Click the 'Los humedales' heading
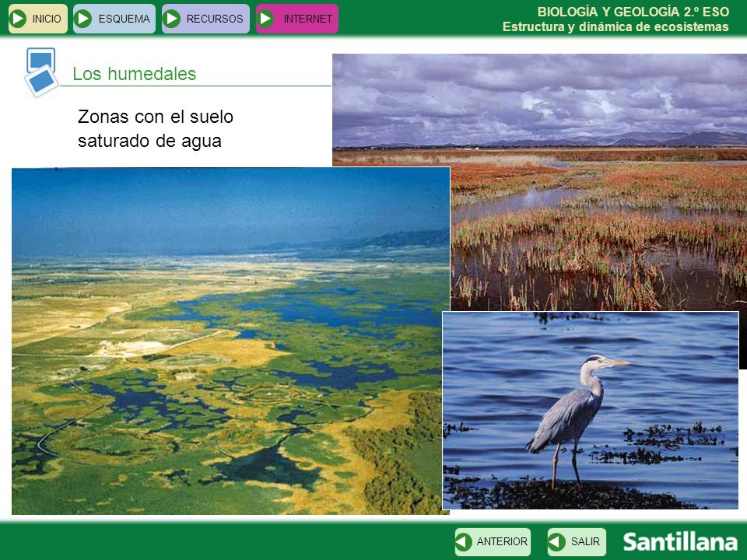This screenshot has height=560, width=747. [x=135, y=74]
